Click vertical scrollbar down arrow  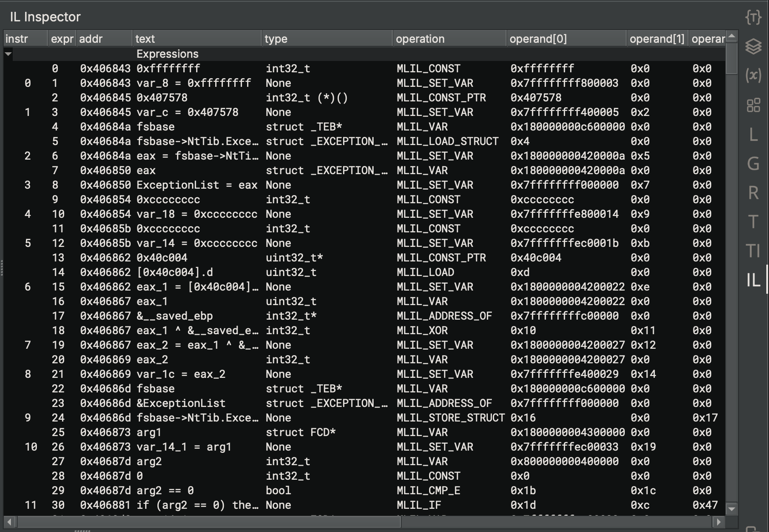pyautogui.click(x=732, y=509)
